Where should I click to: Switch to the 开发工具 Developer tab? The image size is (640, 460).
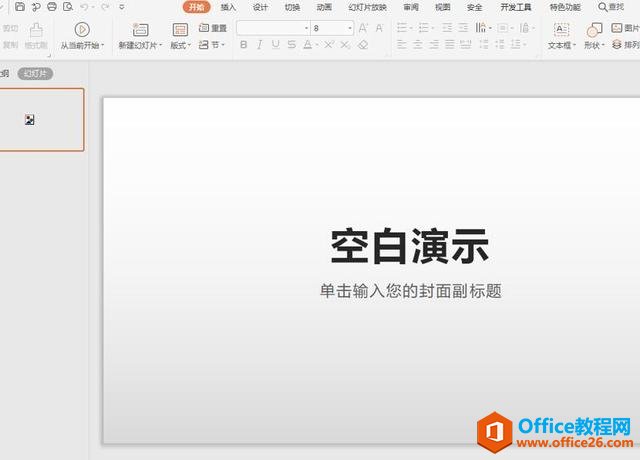click(x=516, y=7)
